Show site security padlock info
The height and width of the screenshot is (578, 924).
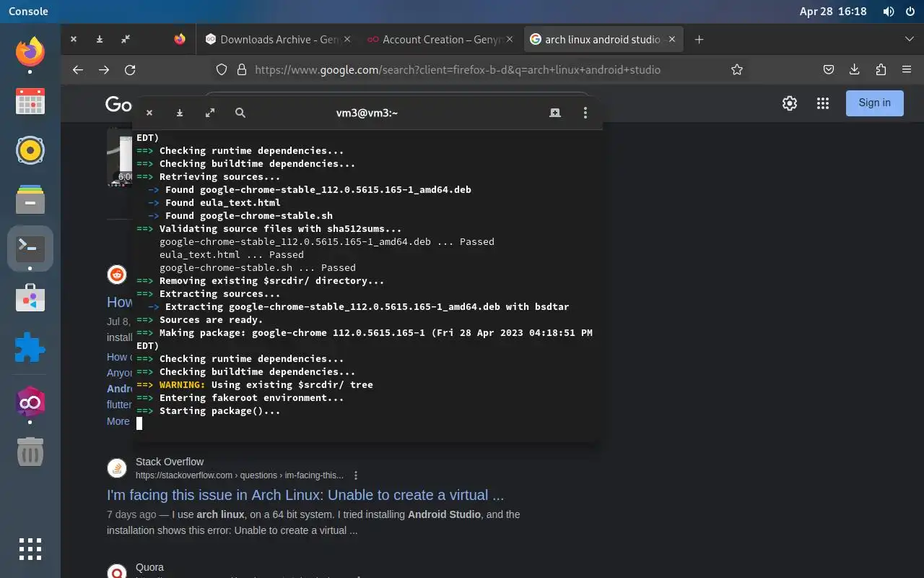[x=241, y=70]
